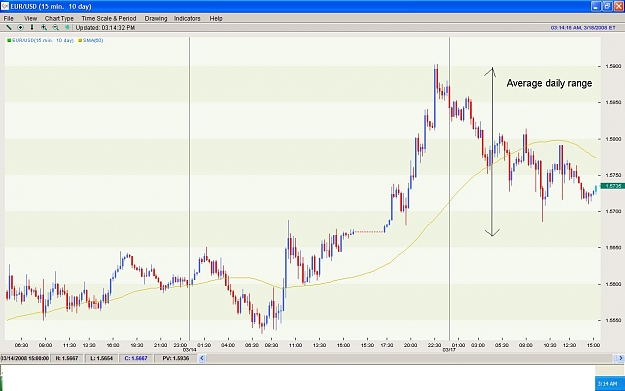Click the Updated: 03:14:32 PM text

105,28
